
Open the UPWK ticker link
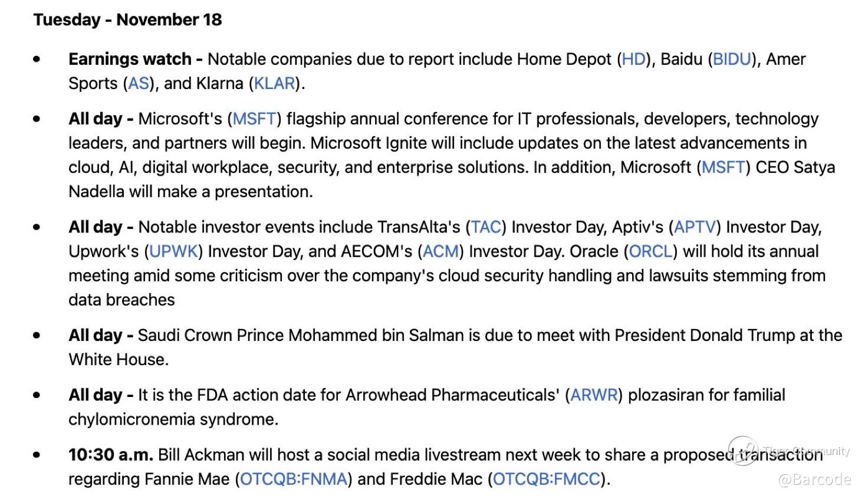pos(173,251)
